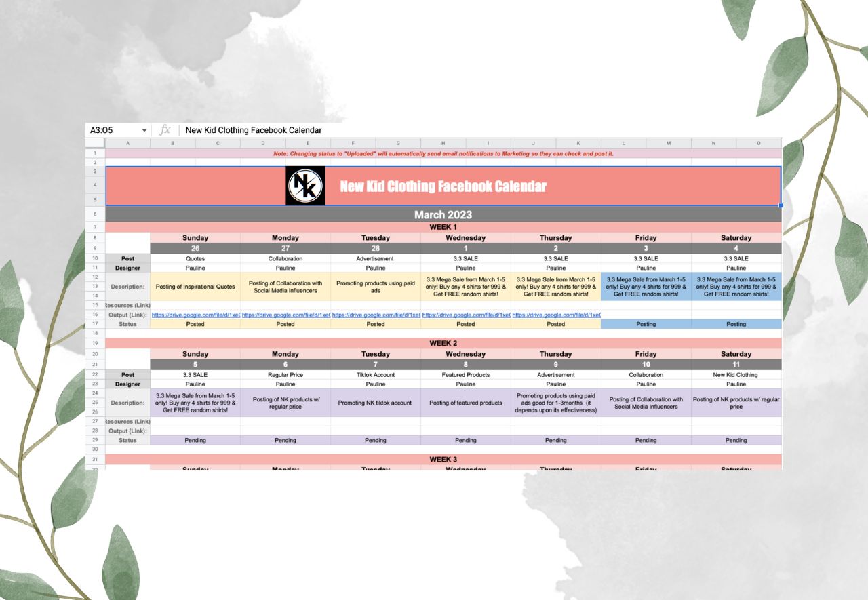Select the Regular Price post cell
This screenshot has height=600, width=868.
(x=285, y=374)
